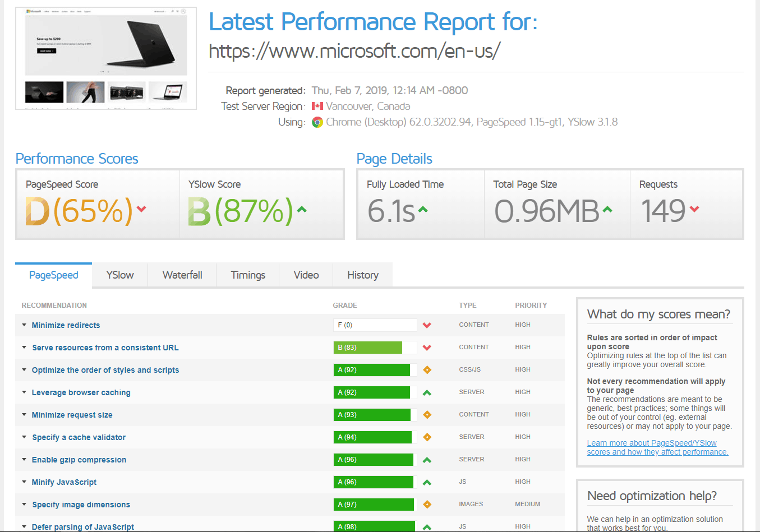Click the PageSpeed Score down arrow indicator
This screenshot has width=760, height=532.
pos(141,209)
